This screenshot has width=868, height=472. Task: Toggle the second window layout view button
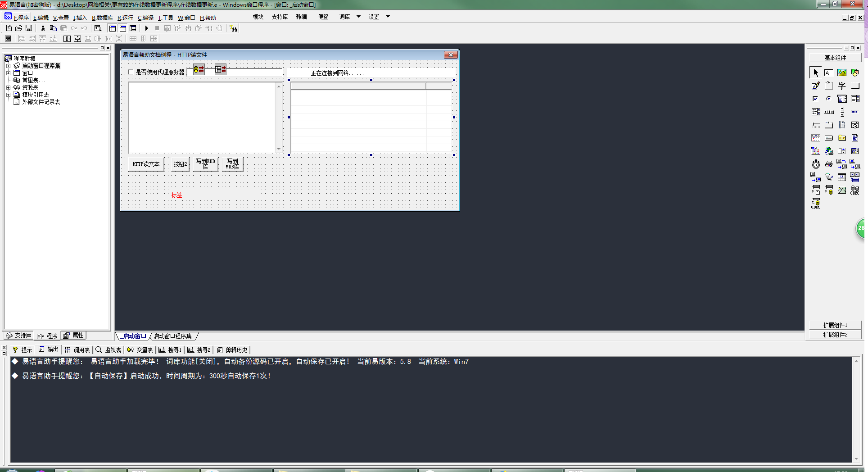click(122, 28)
